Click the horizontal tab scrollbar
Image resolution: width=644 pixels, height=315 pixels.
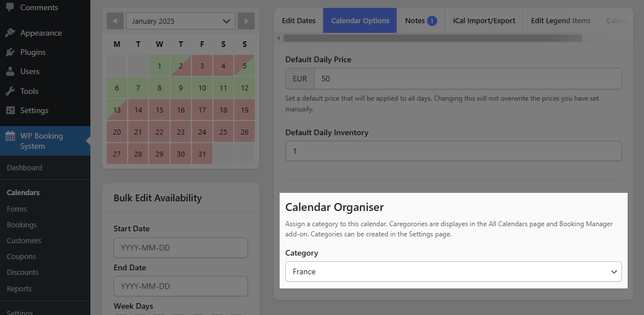coord(433,38)
